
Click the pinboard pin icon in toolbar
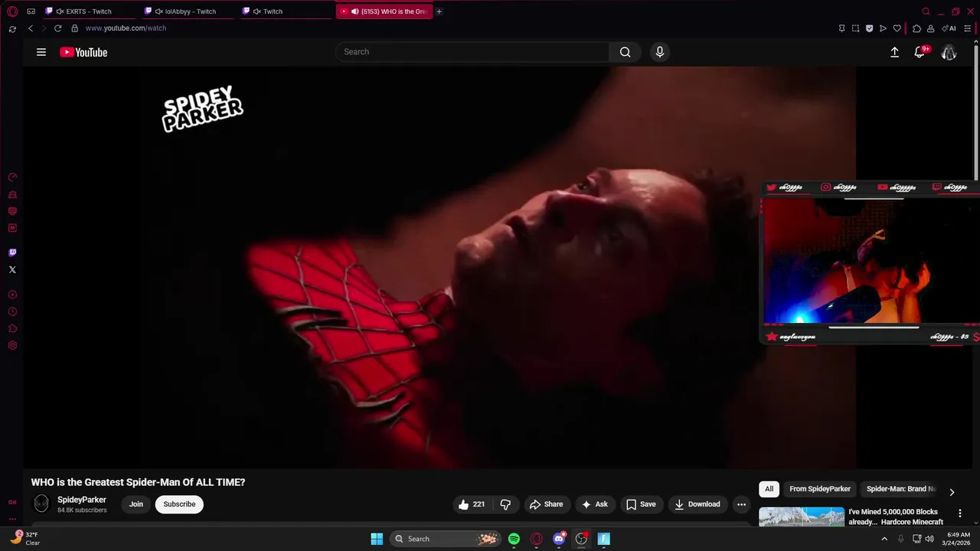pos(841,28)
